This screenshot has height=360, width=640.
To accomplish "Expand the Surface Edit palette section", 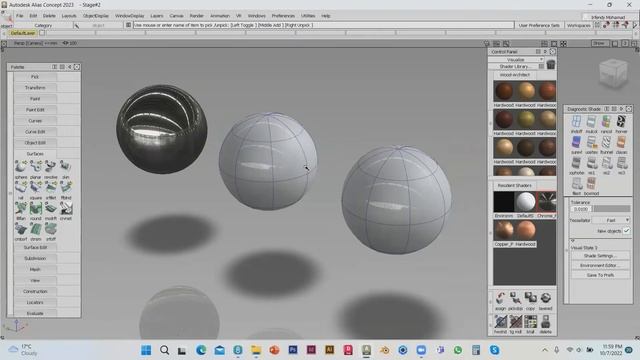I will coord(35,247).
